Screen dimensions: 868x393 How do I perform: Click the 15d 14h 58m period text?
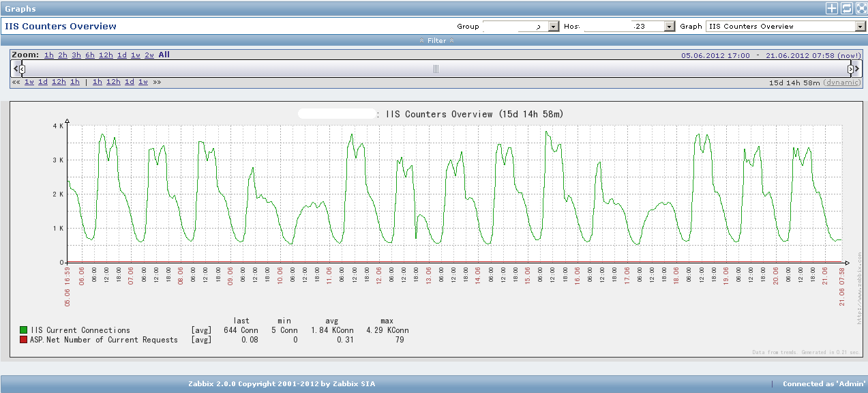point(794,83)
